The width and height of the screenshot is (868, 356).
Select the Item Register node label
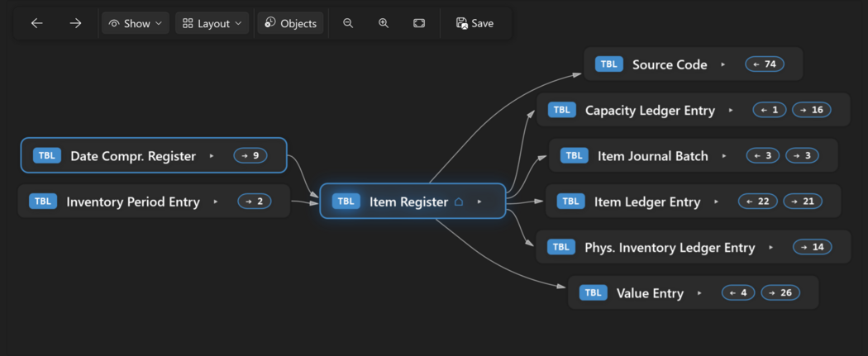point(408,202)
